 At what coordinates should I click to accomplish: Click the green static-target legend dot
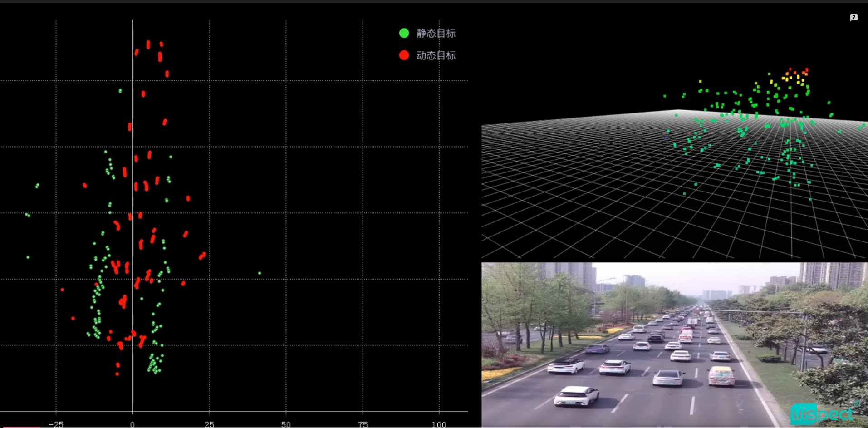click(404, 33)
